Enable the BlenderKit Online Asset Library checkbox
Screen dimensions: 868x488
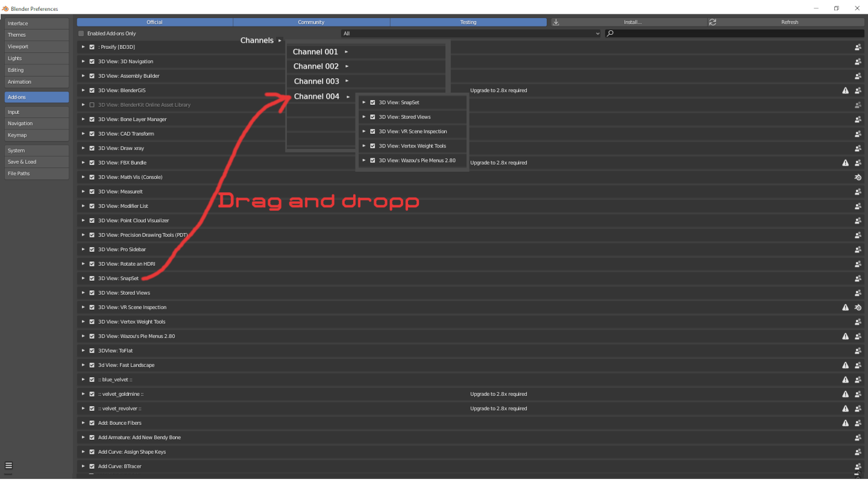(x=92, y=105)
